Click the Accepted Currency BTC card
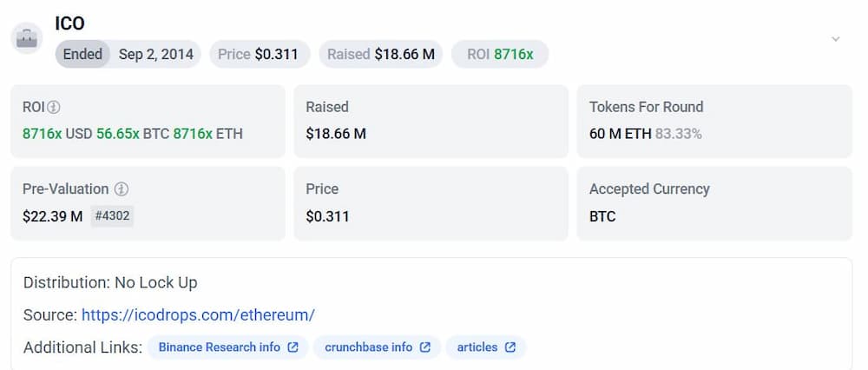This screenshot has width=868, height=370. coord(714,203)
